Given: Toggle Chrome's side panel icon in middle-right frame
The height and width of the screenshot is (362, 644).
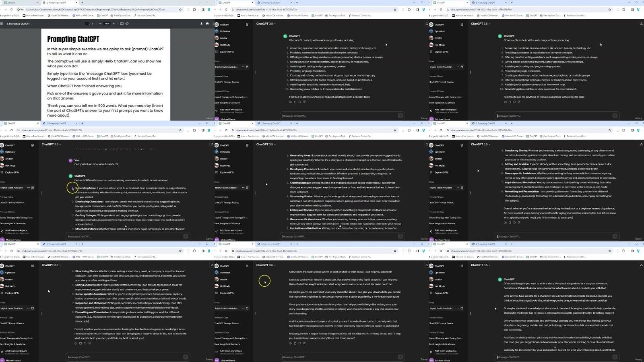Looking at the screenshot, I should 632,130.
